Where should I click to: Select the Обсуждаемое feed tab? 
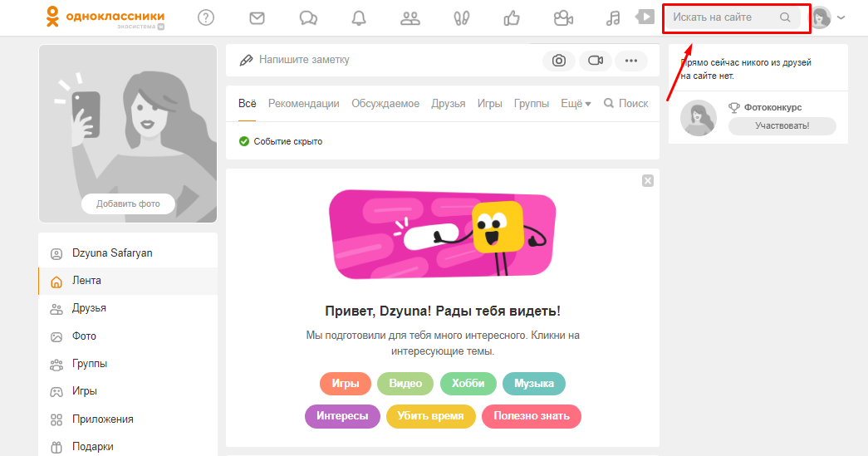coord(385,104)
